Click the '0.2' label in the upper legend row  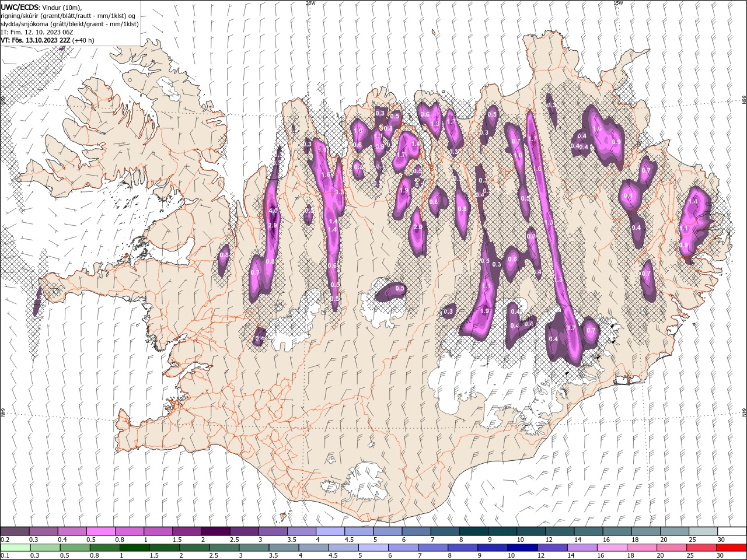point(5,540)
